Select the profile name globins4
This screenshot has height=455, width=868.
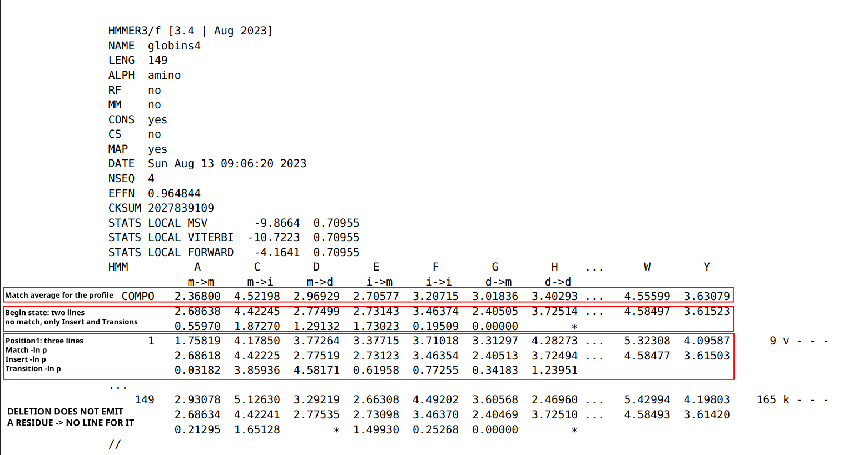174,46
